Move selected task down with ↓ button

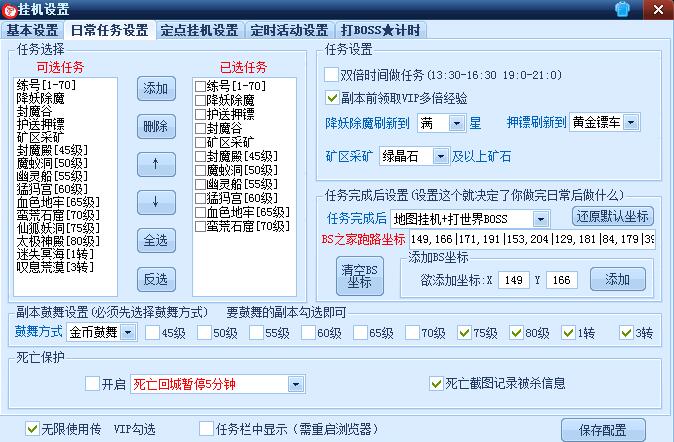click(156, 202)
